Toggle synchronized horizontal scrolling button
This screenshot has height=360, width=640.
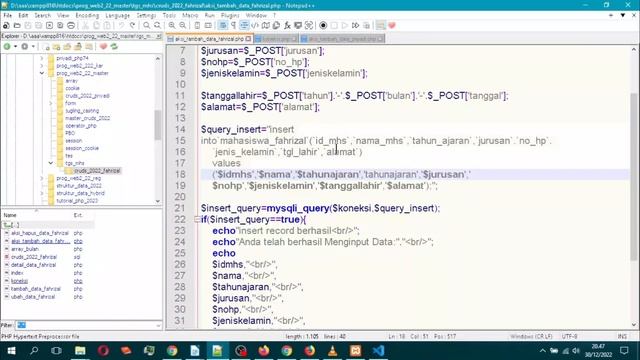(208, 25)
